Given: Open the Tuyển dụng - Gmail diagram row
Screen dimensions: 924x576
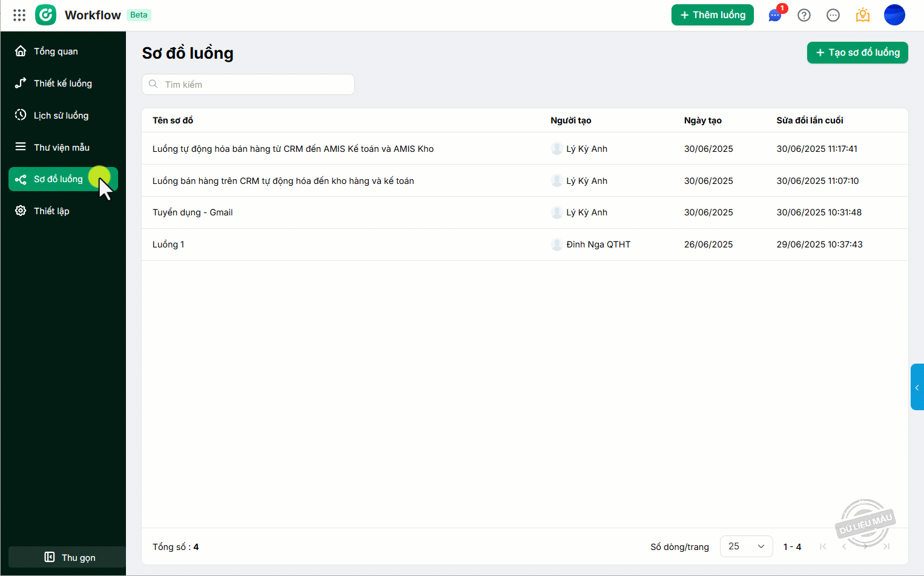Looking at the screenshot, I should click(x=193, y=212).
